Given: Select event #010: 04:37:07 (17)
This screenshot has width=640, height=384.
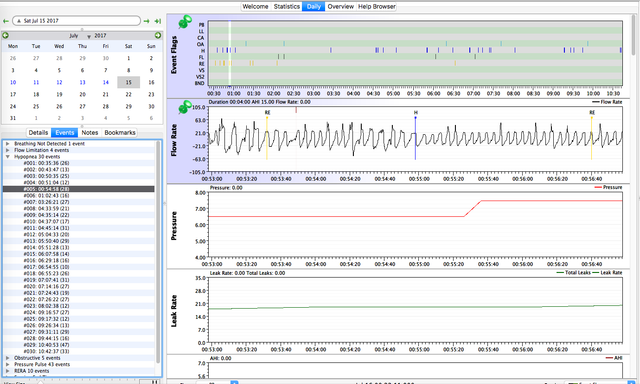Looking at the screenshot, I should pyautogui.click(x=79, y=222).
